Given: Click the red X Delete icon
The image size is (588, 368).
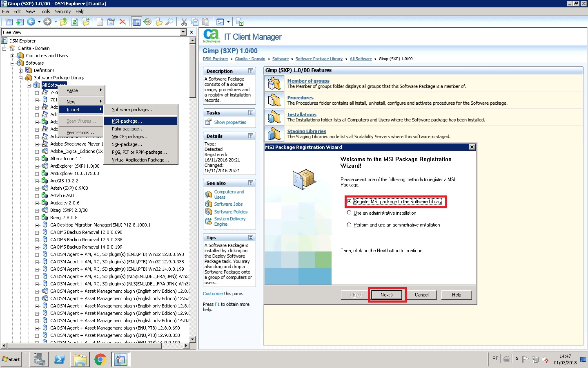Looking at the screenshot, I should point(122,22).
